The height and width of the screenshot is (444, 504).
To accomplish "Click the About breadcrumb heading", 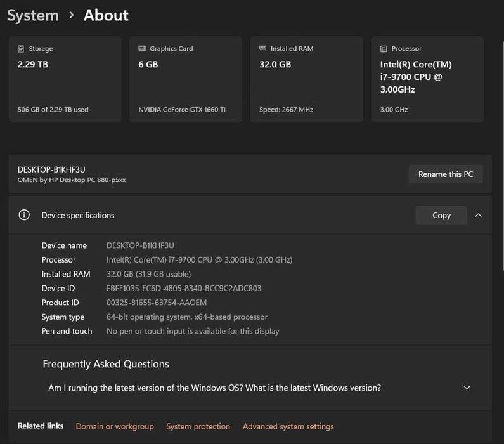I will tap(106, 15).
